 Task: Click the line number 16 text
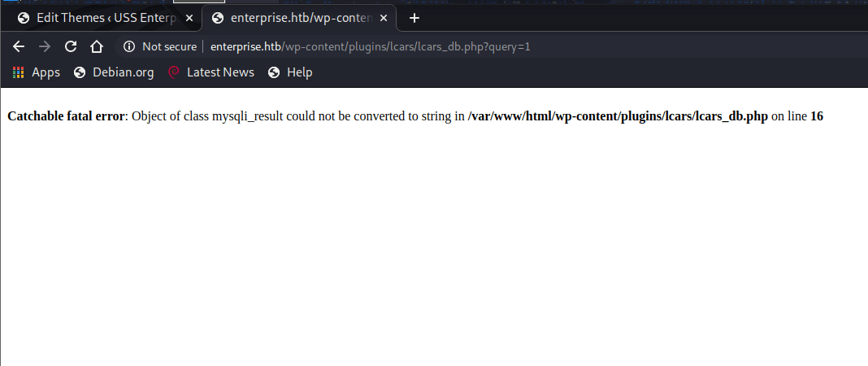(817, 116)
